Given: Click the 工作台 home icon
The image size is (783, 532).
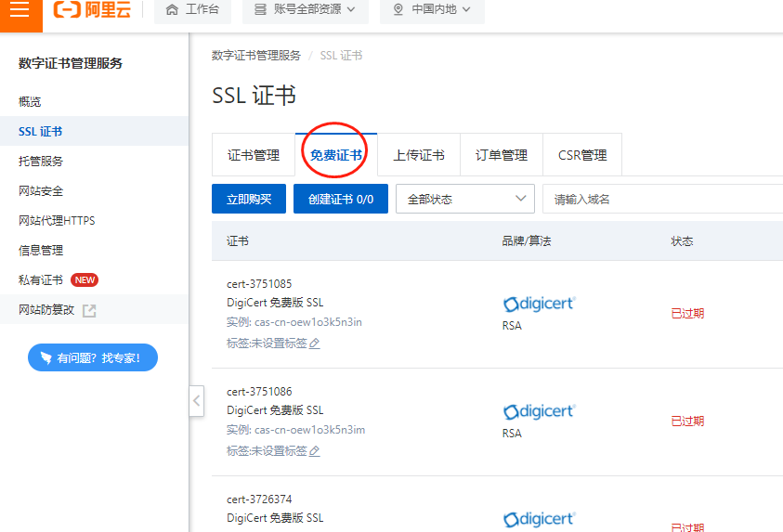Looking at the screenshot, I should tap(172, 9).
